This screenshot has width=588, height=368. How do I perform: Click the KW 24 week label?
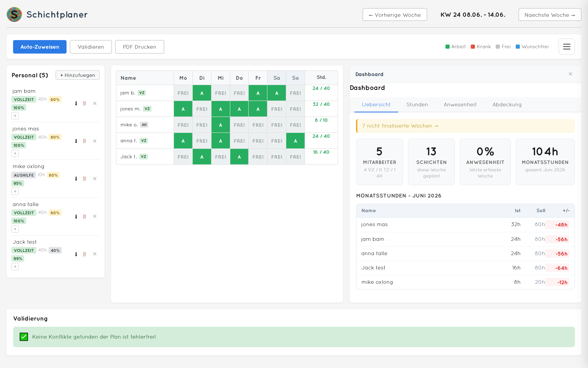click(473, 15)
